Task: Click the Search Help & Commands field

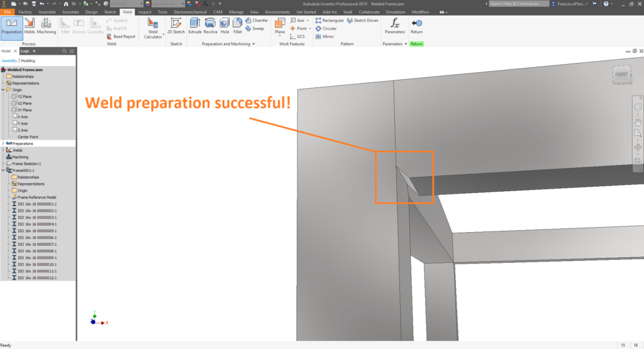Action: [519, 4]
